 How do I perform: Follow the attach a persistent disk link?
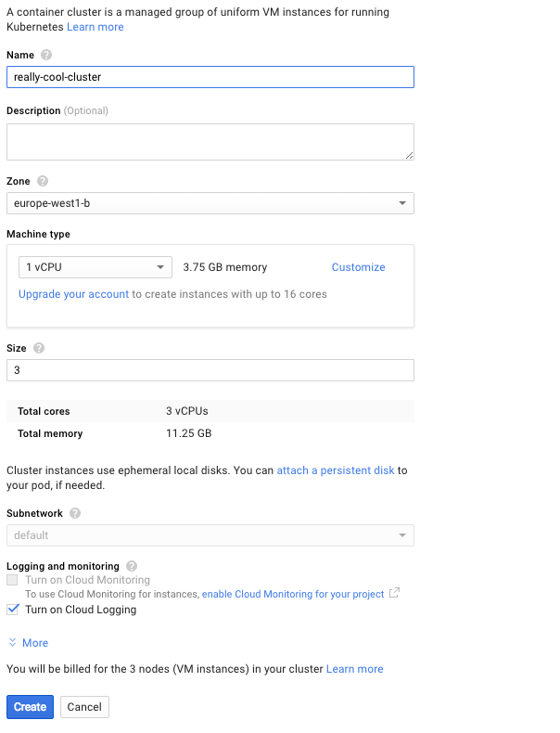(x=336, y=470)
